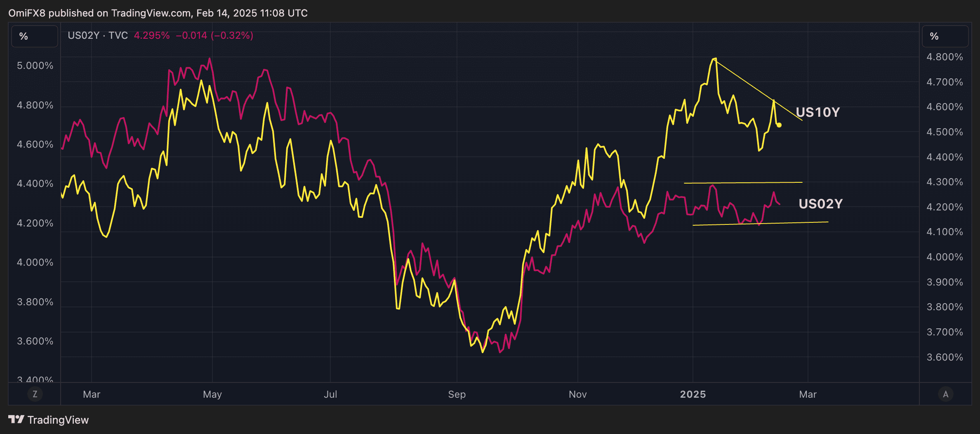Click the Jul label on time axis
The width and height of the screenshot is (980, 434).
(x=330, y=394)
